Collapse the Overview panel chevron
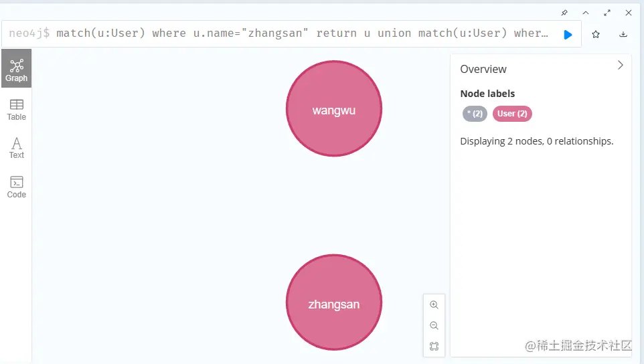 coord(621,66)
